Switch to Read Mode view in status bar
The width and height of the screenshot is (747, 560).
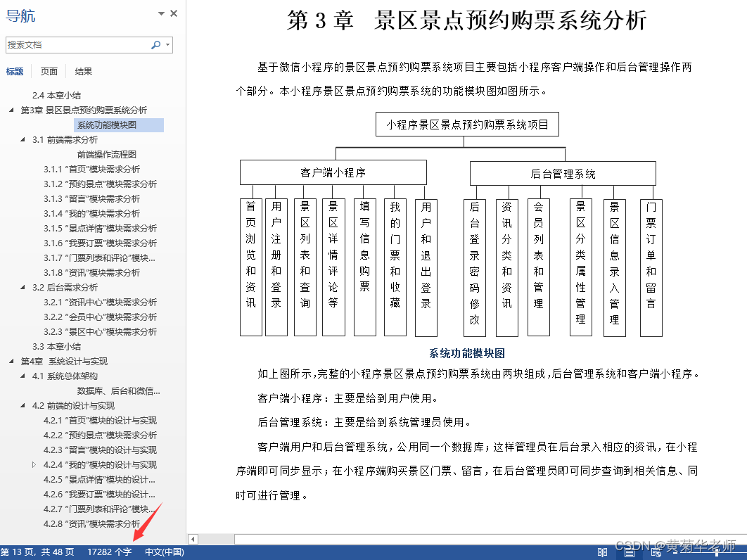602,552
